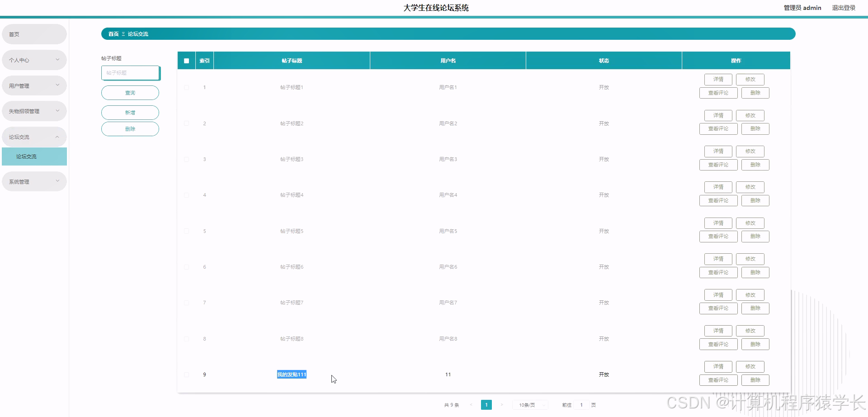This screenshot has height=417, width=868.
Task: Select the 论坛交流 submenu item
Action: 34,156
